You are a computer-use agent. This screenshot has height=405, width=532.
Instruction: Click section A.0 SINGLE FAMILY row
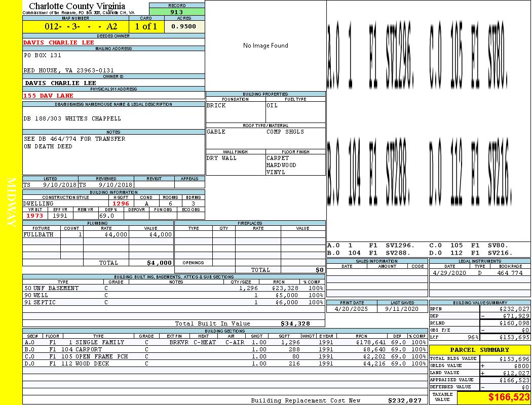click(225, 343)
